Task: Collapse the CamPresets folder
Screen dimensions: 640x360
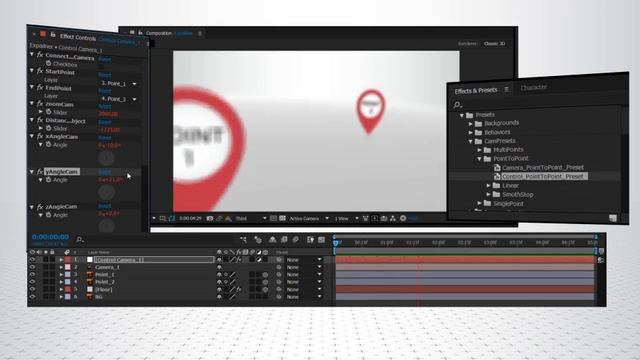Action: (471, 141)
